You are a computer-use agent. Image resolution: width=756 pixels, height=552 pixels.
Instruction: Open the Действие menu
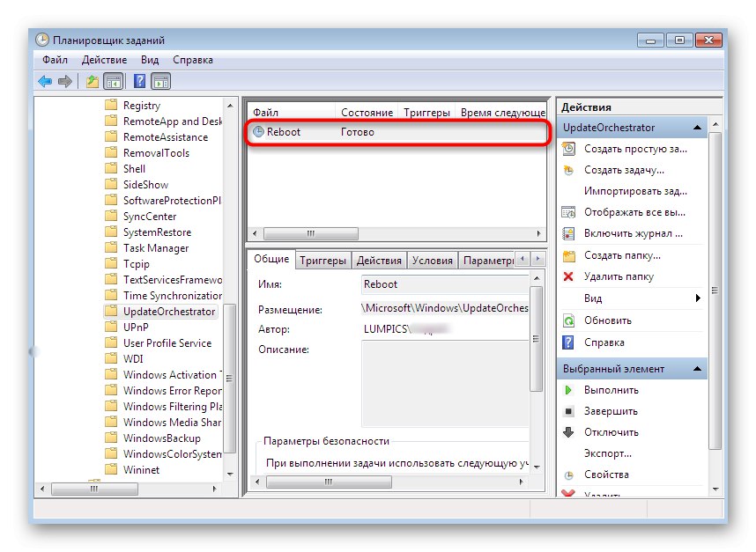tap(104, 60)
